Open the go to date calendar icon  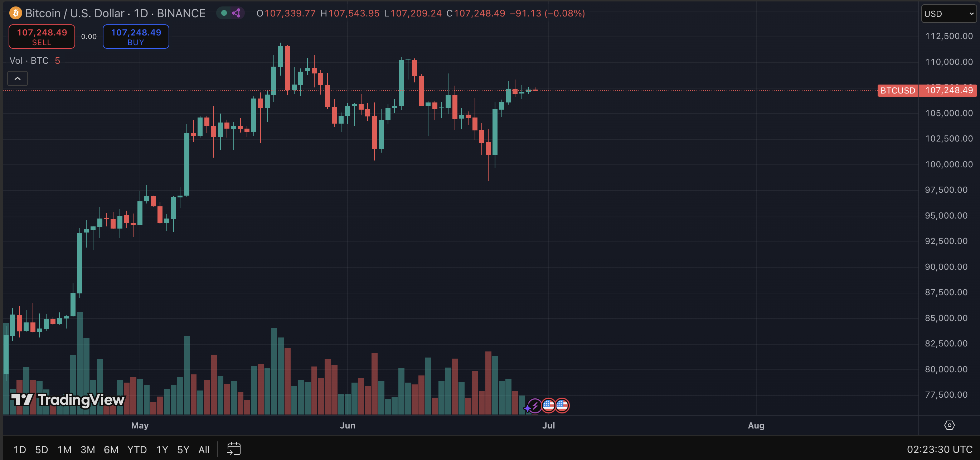[x=234, y=449]
